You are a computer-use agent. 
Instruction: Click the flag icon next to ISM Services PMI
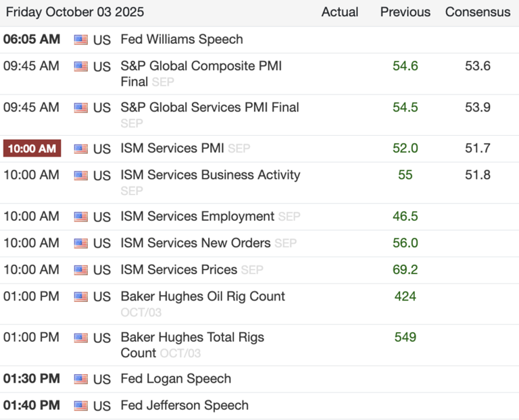coord(81,149)
